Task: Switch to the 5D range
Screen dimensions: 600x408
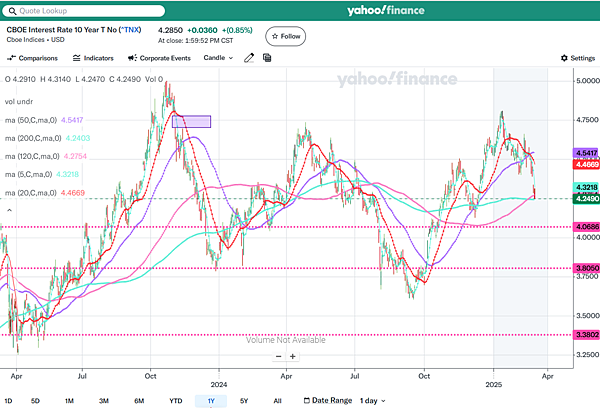Action: point(35,401)
